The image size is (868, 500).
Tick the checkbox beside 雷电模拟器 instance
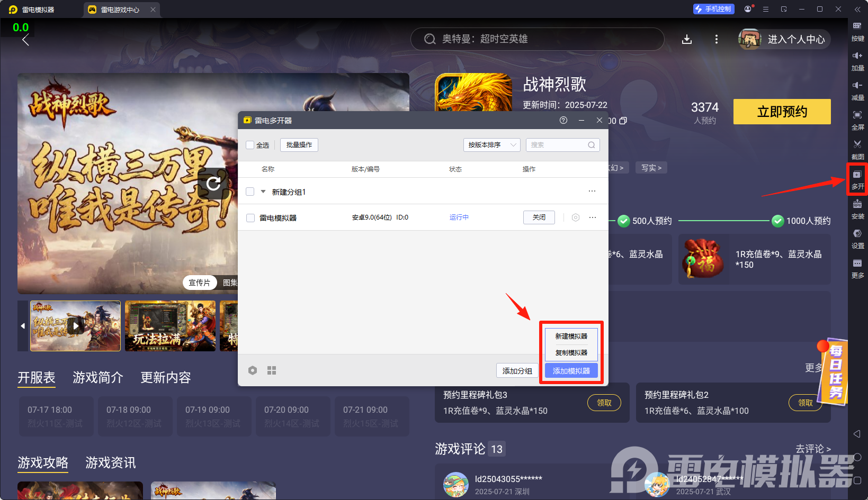coord(250,217)
